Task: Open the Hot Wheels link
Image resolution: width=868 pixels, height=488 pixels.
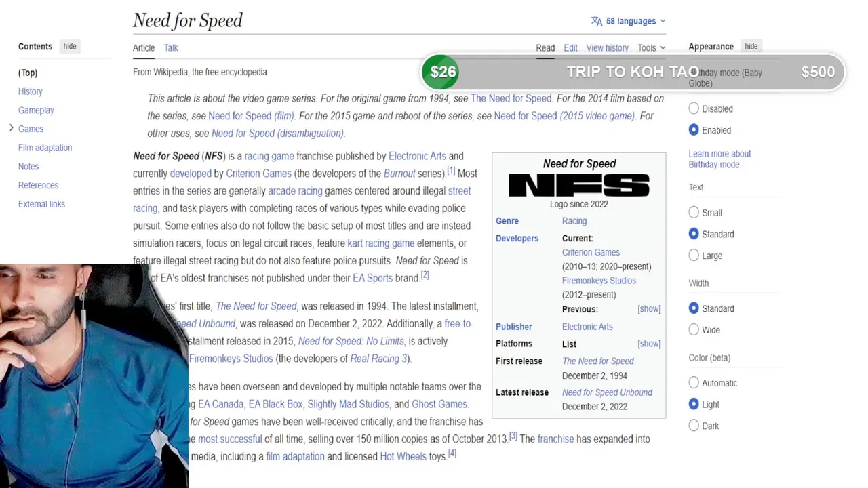Action: pyautogui.click(x=403, y=456)
